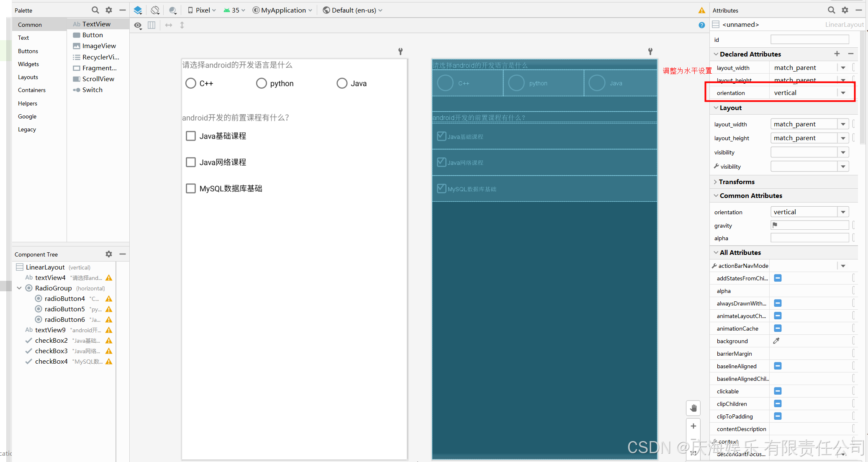868x462 pixels.
Task: Check the MySQL数据库基础 checkbox
Action: pyautogui.click(x=191, y=188)
